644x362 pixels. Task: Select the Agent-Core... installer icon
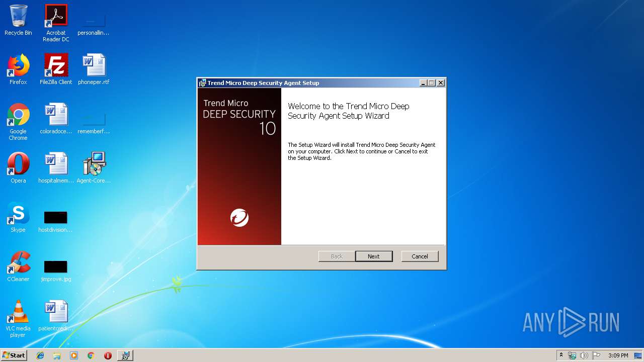94,168
